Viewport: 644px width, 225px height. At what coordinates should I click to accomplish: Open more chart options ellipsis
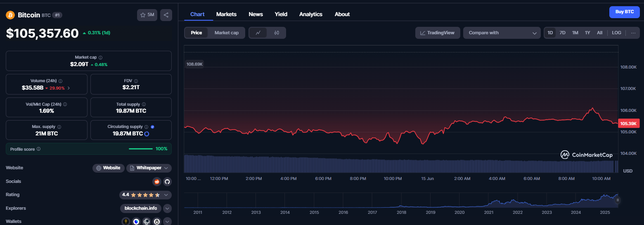click(x=633, y=33)
